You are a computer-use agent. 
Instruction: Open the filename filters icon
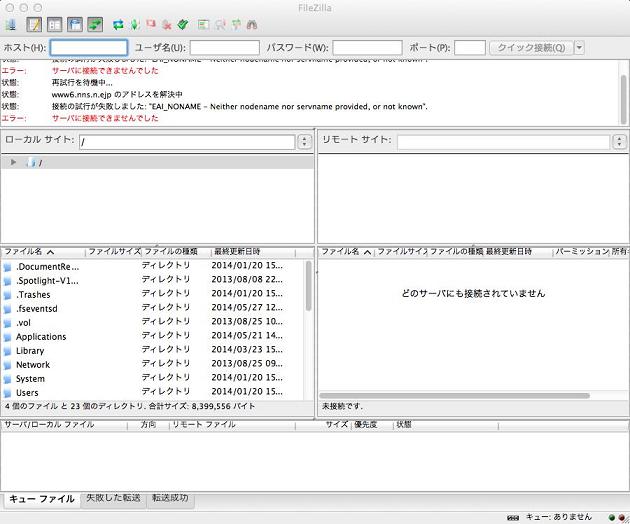tap(203, 24)
